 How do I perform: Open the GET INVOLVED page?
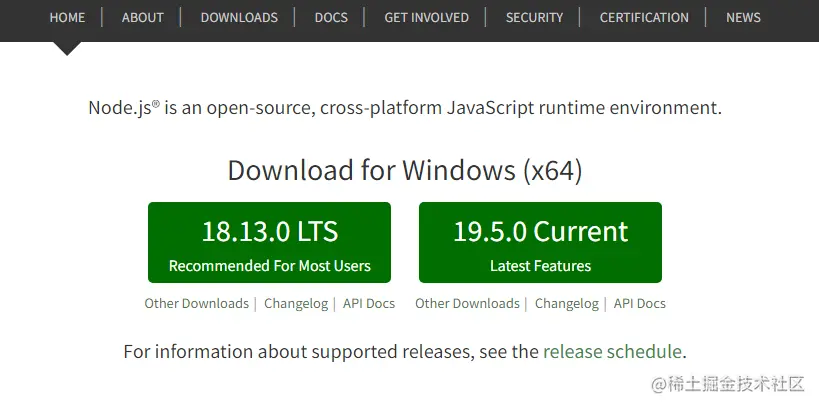tap(426, 18)
